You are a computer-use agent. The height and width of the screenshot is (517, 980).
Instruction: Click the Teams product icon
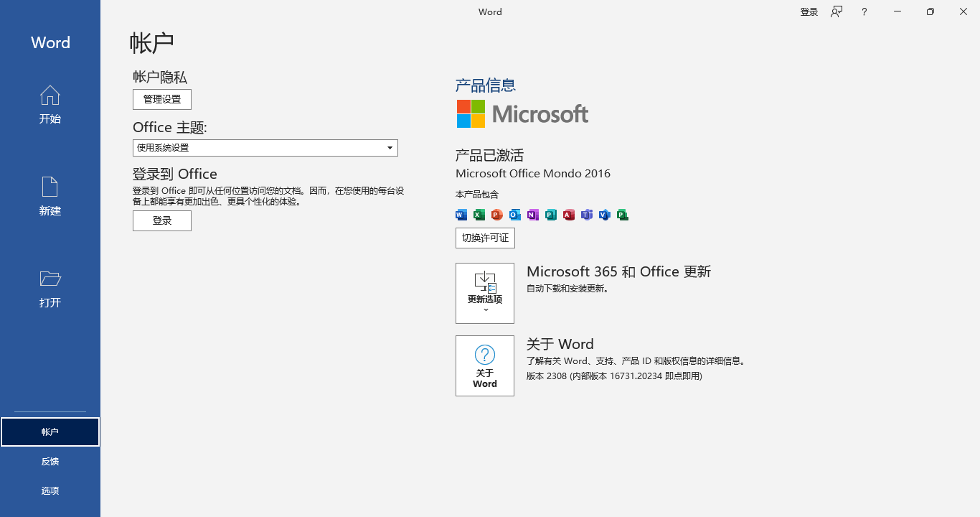pos(587,215)
